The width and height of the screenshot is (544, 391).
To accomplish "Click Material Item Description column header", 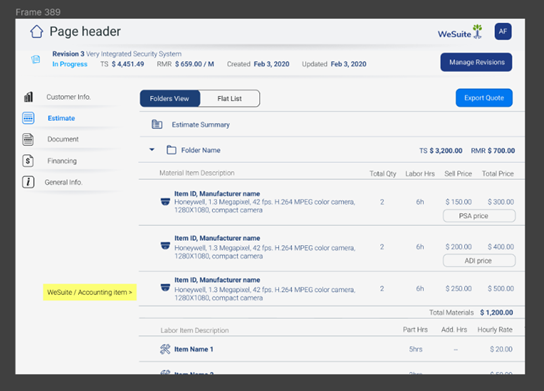I will (197, 173).
